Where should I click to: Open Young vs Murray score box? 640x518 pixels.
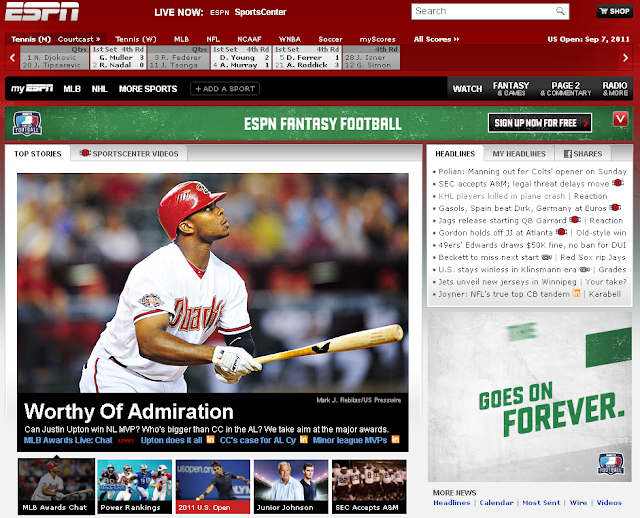tap(241, 58)
